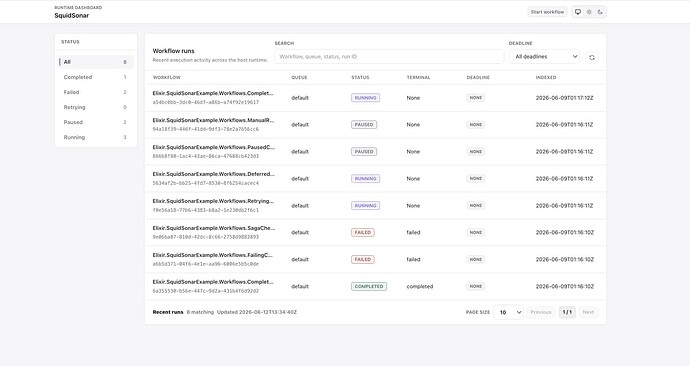This screenshot has width=690, height=366.
Task: Refresh workflow runs with the reload icon
Action: [592, 57]
